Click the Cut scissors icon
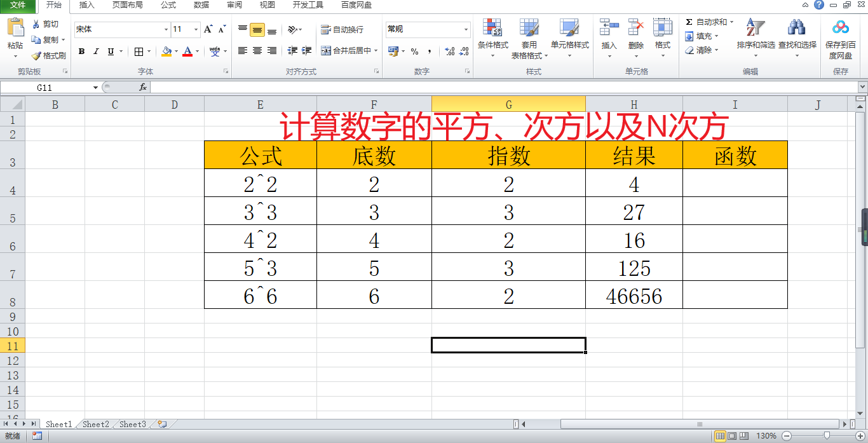This screenshot has width=868, height=443. 36,24
